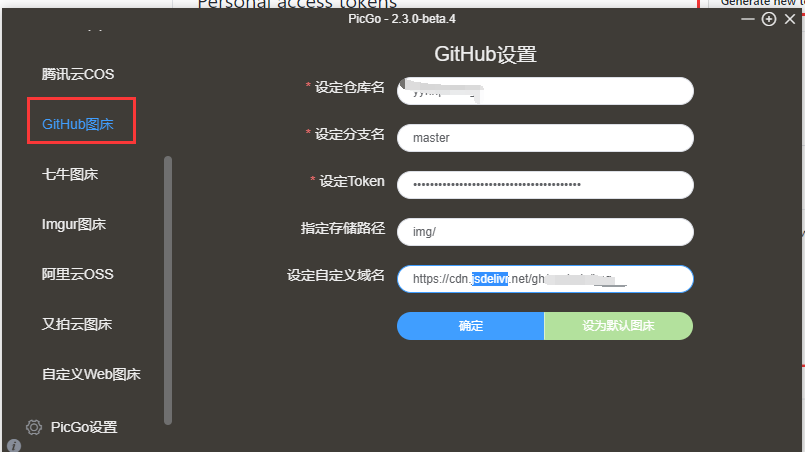This screenshot has height=452, width=805.
Task: Click the 设定自定义域名 URL field
Action: coord(545,279)
